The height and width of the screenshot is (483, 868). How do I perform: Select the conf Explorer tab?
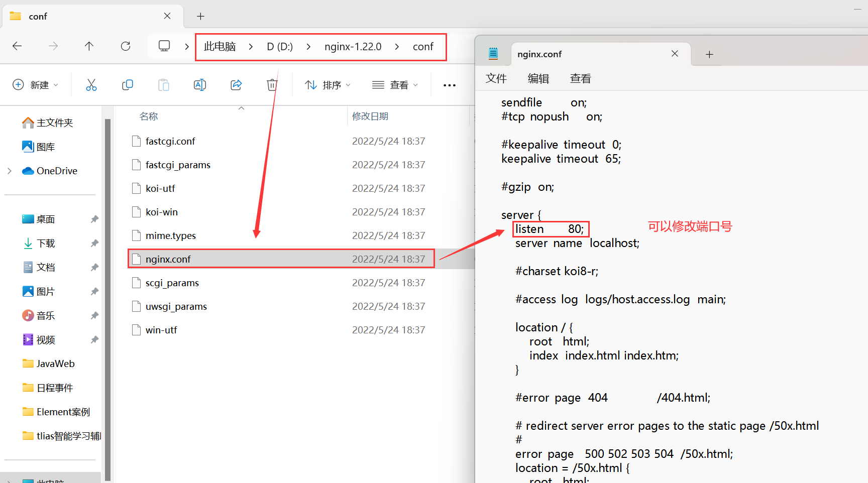click(x=93, y=17)
